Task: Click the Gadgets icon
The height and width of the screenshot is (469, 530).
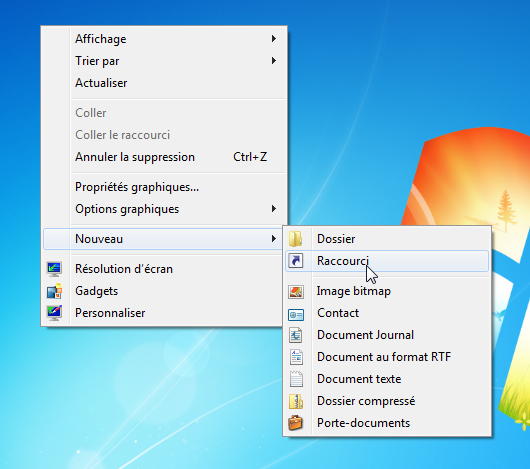Action: [x=54, y=291]
